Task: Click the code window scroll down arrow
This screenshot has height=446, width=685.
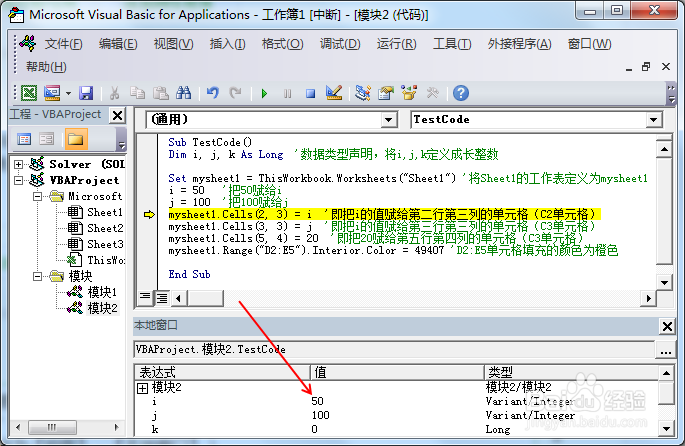Action: (664, 282)
